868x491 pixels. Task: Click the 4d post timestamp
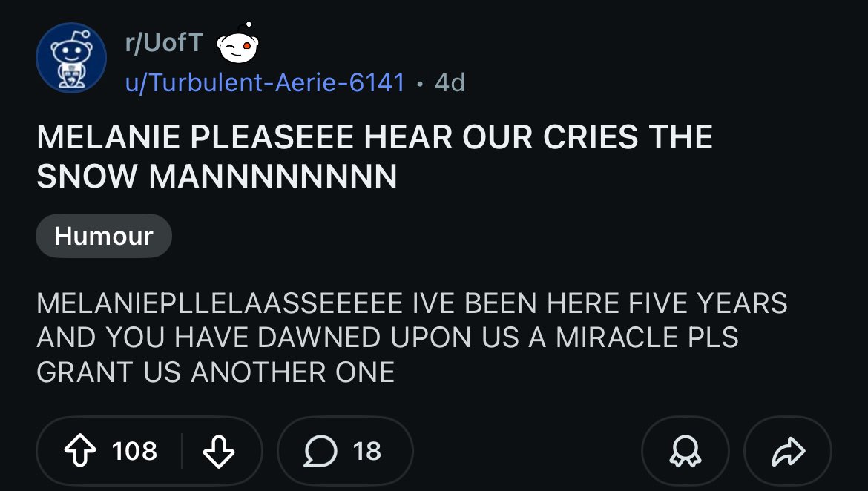[x=450, y=82]
